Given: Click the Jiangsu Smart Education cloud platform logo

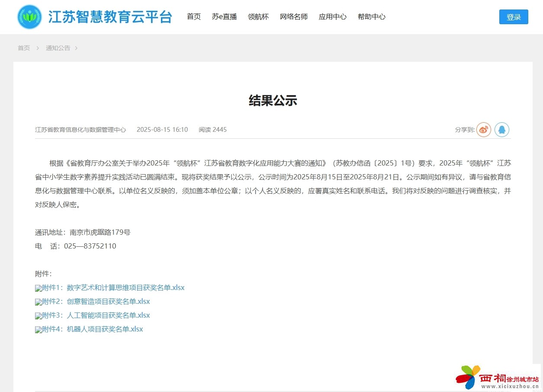Looking at the screenshot, I should click(x=29, y=17).
